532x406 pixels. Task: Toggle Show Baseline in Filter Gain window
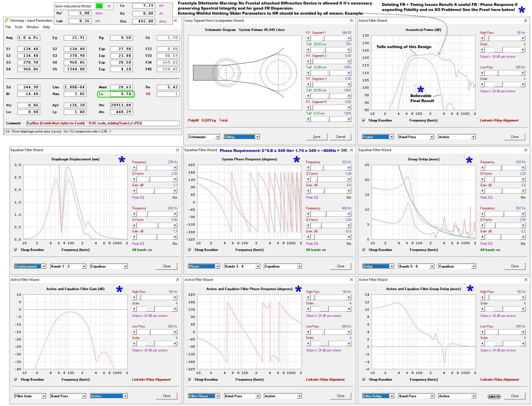click(x=16, y=380)
